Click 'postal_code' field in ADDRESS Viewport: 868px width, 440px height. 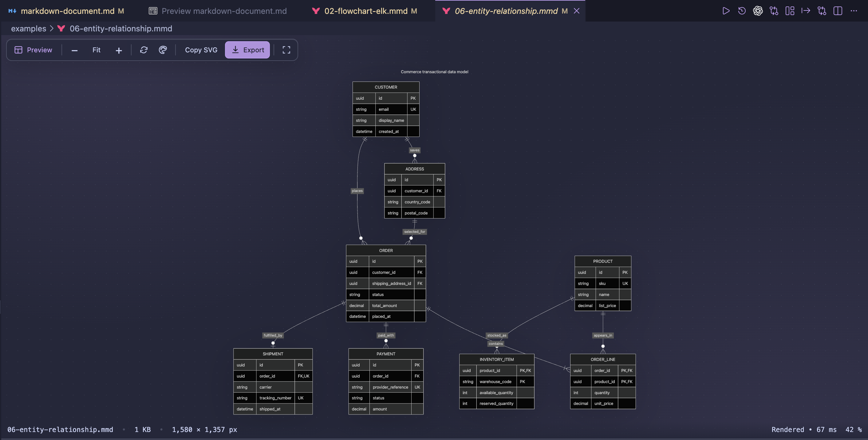click(416, 213)
